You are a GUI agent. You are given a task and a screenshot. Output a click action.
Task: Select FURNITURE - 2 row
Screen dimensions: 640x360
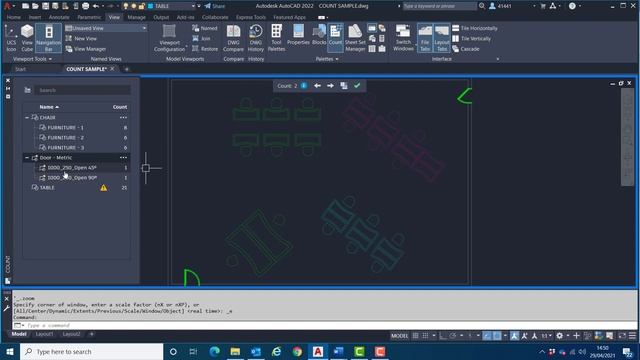[77, 138]
